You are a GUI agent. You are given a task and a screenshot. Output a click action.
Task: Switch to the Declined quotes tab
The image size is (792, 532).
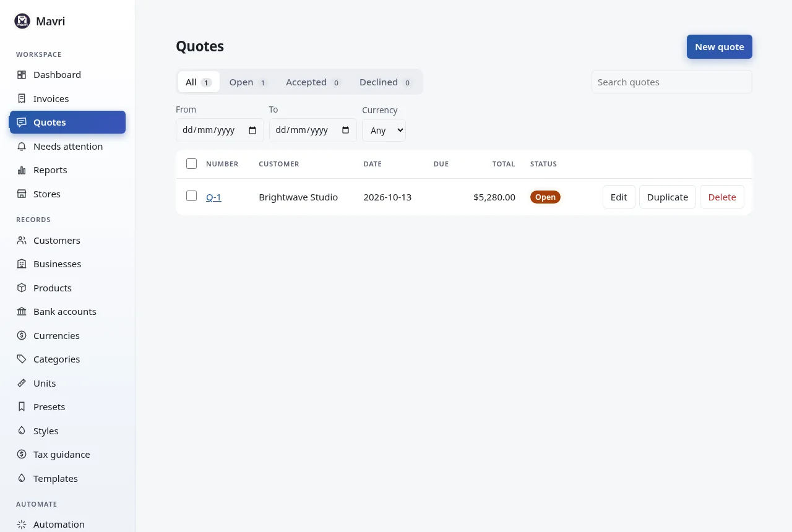[385, 82]
